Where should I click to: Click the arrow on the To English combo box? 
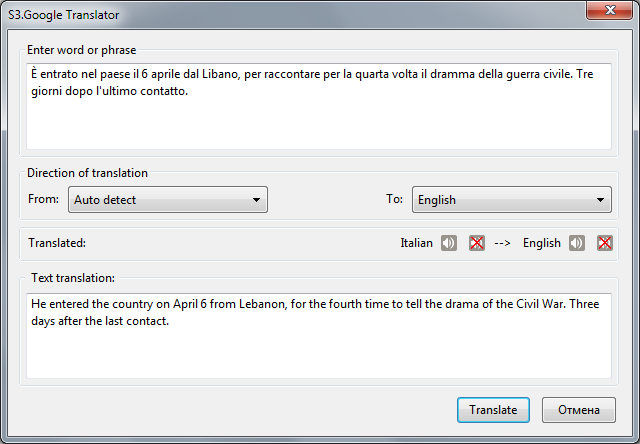(x=600, y=200)
